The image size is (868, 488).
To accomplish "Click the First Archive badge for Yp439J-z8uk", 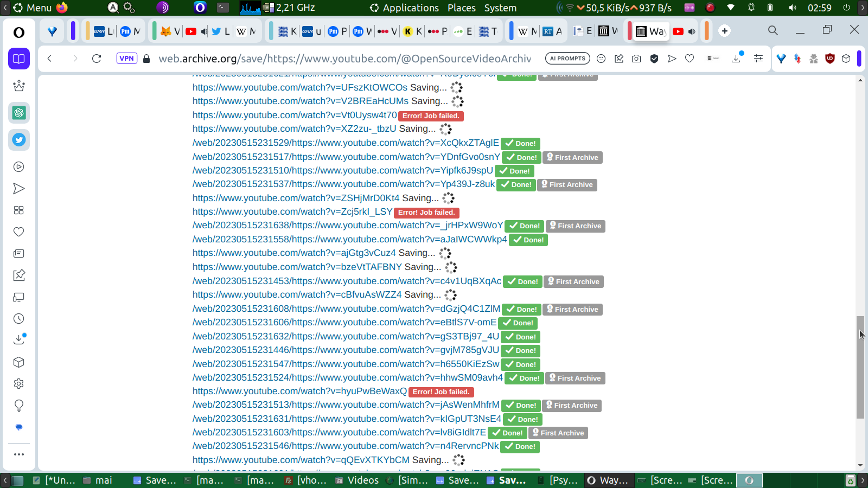I will click(567, 185).
